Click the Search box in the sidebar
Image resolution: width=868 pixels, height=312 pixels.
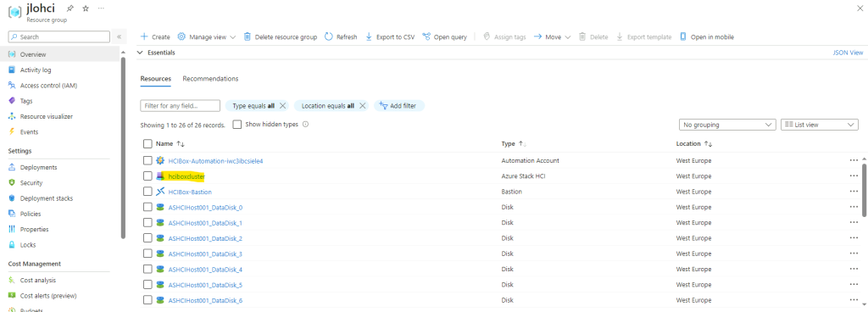(59, 37)
